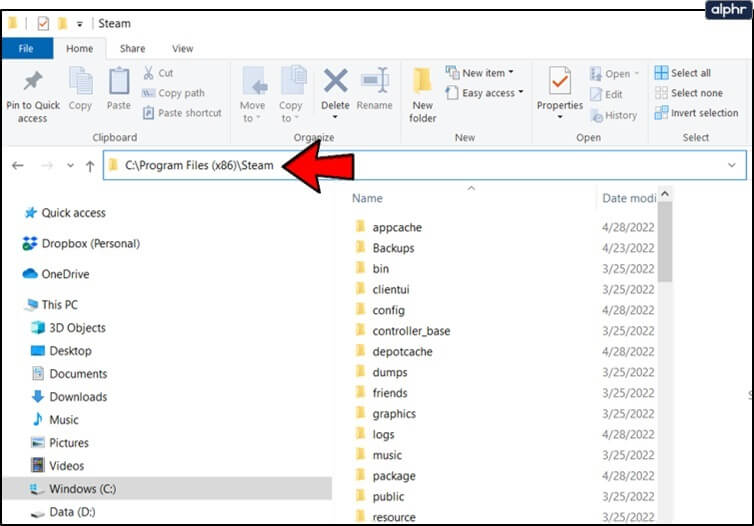Click the red X Delete icon

335,80
